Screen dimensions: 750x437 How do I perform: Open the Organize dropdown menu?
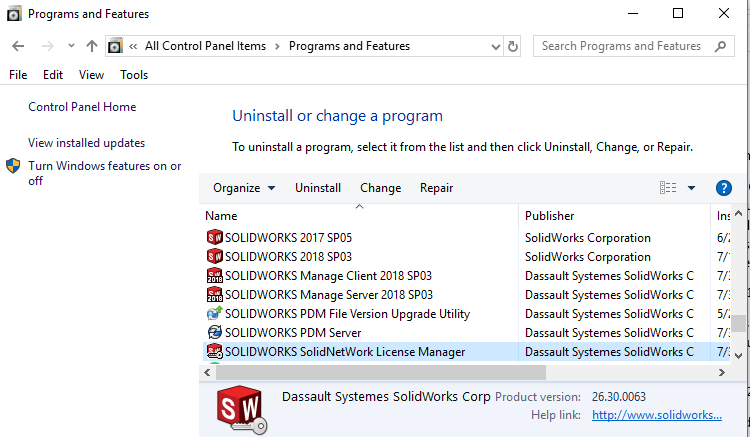point(244,188)
